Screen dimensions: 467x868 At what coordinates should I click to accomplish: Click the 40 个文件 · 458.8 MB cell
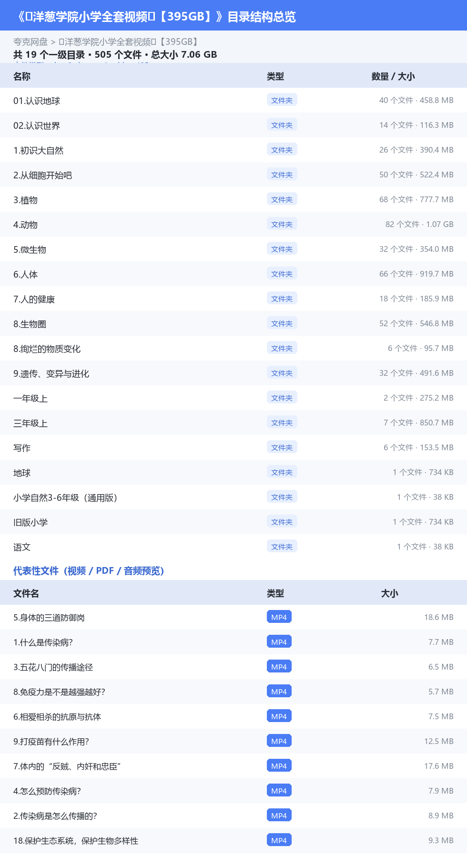pos(416,100)
